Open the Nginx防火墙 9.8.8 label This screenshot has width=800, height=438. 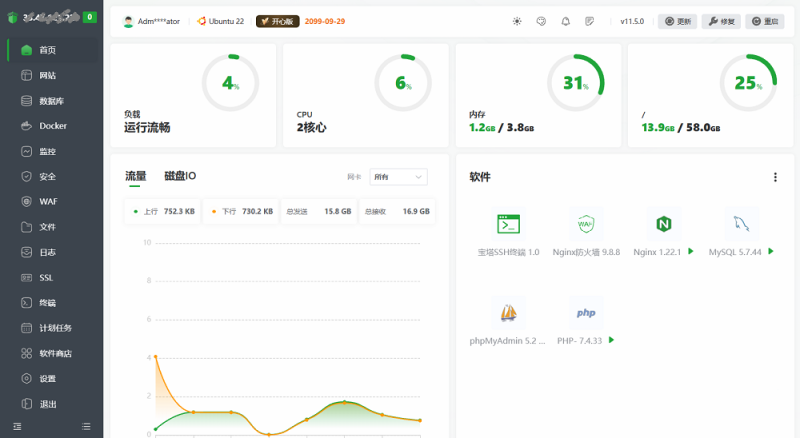pyautogui.click(x=586, y=252)
